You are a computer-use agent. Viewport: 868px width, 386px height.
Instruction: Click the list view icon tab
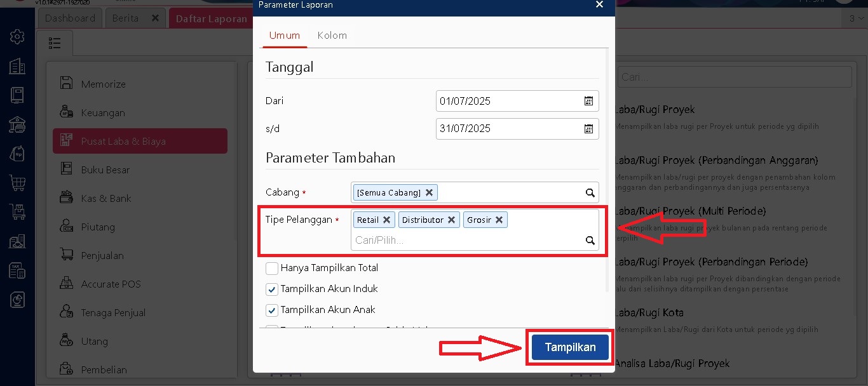(55, 43)
